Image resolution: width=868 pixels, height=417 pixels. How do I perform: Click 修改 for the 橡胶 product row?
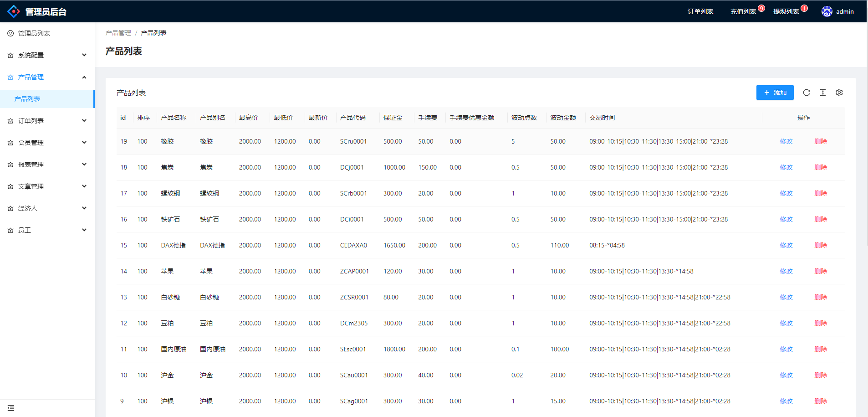point(786,141)
